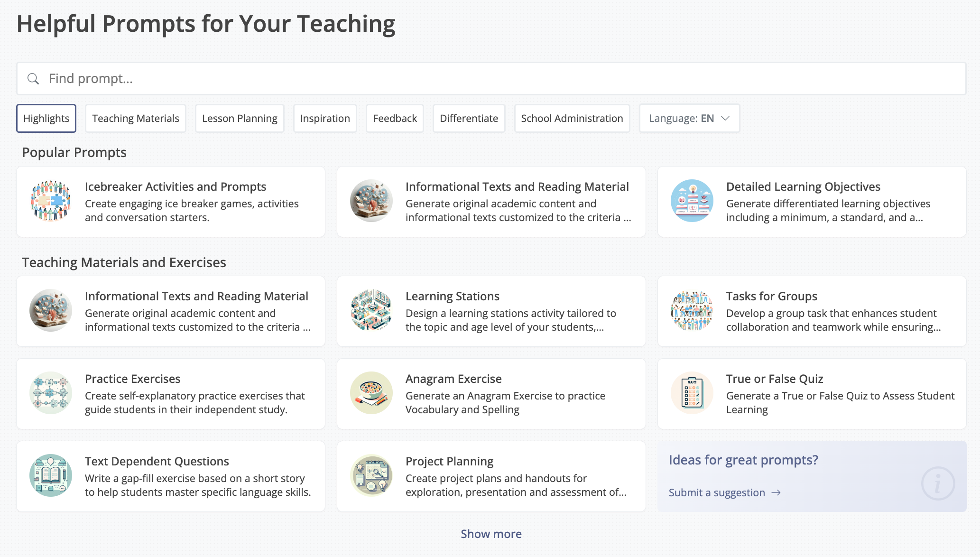980x557 pixels.
Task: Click the Learning Stations illustration icon
Action: (371, 310)
